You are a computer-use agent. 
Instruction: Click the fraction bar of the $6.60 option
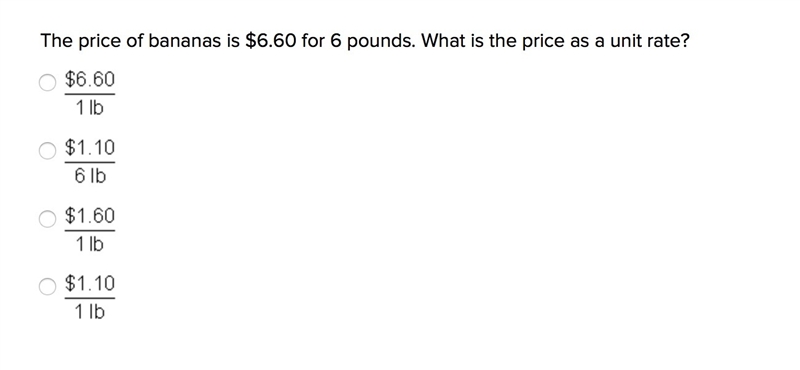click(x=90, y=94)
